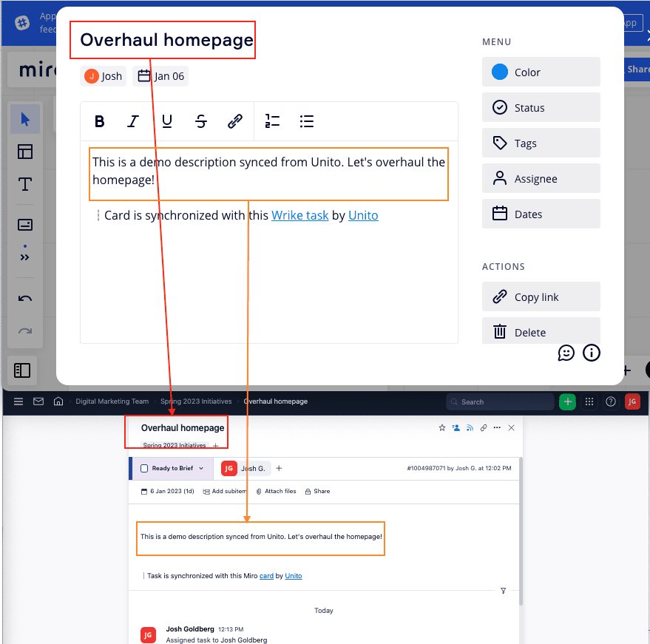The height and width of the screenshot is (644, 650).
Task: Open Wrike help question mark
Action: (611, 401)
